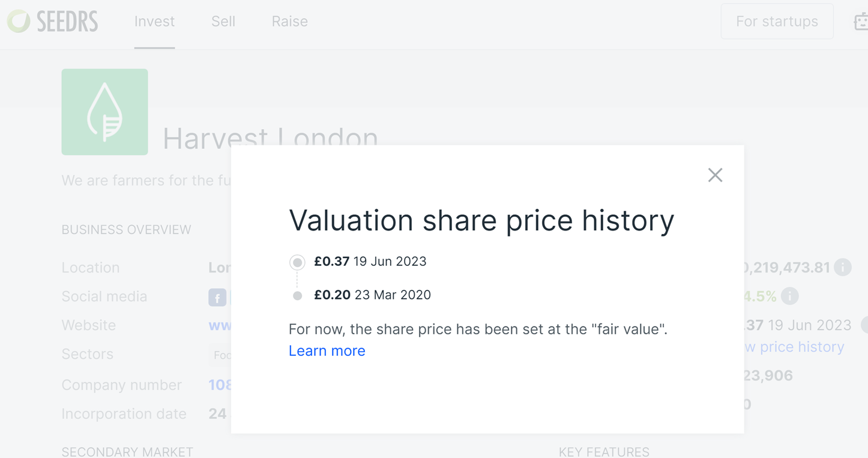
Task: Select the £0.37 19 Jun 2023 timeline marker
Action: pos(297,262)
